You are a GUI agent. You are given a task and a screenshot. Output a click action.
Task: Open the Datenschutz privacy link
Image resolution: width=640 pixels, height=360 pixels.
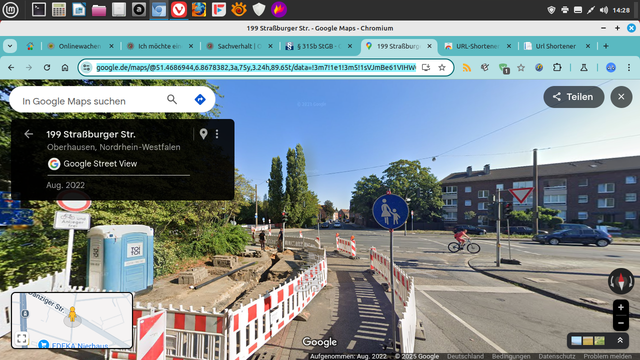[557, 356]
